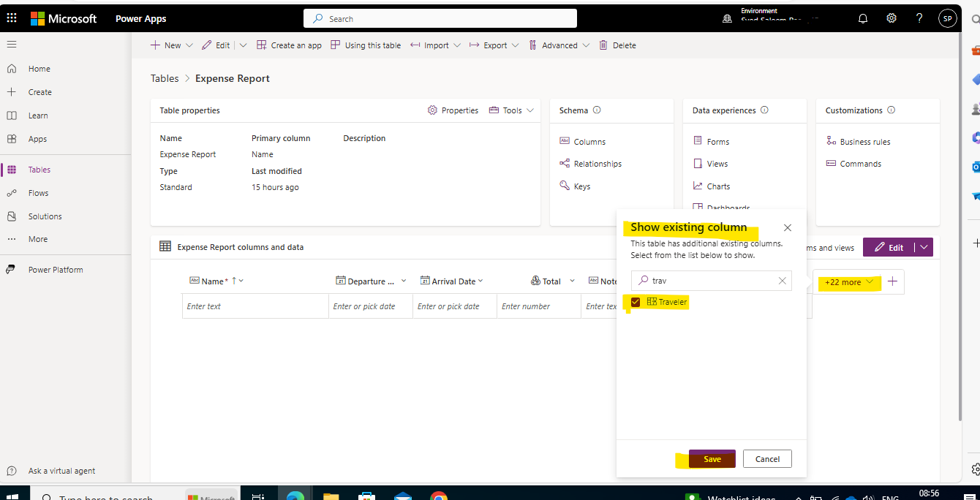This screenshot has height=500, width=980.
Task: Open Views under Data experiences
Action: (710, 164)
